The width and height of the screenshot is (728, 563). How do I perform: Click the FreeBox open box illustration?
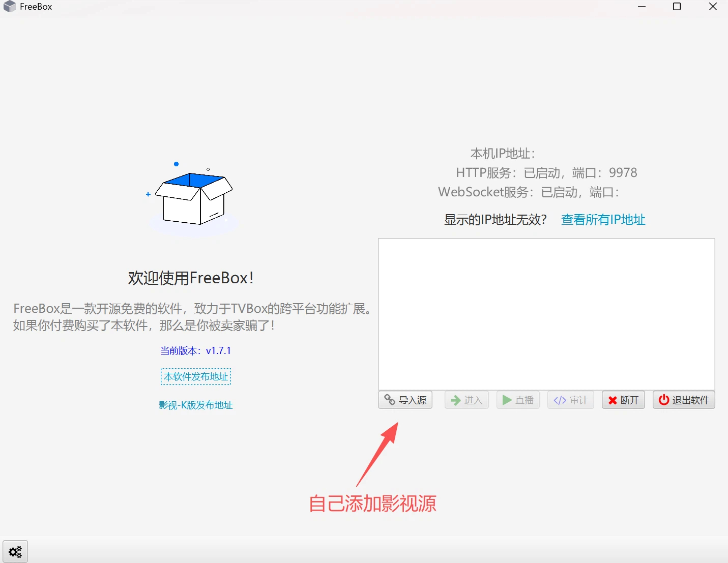(193, 198)
